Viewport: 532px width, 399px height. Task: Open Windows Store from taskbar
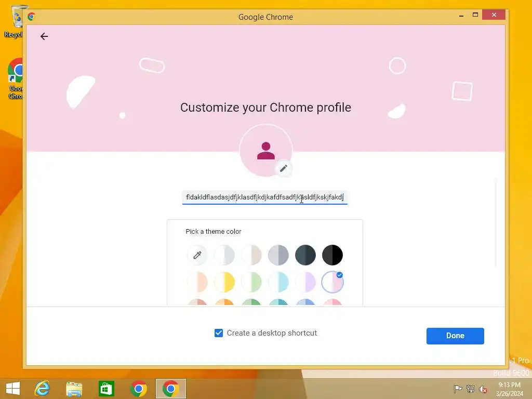[106, 389]
